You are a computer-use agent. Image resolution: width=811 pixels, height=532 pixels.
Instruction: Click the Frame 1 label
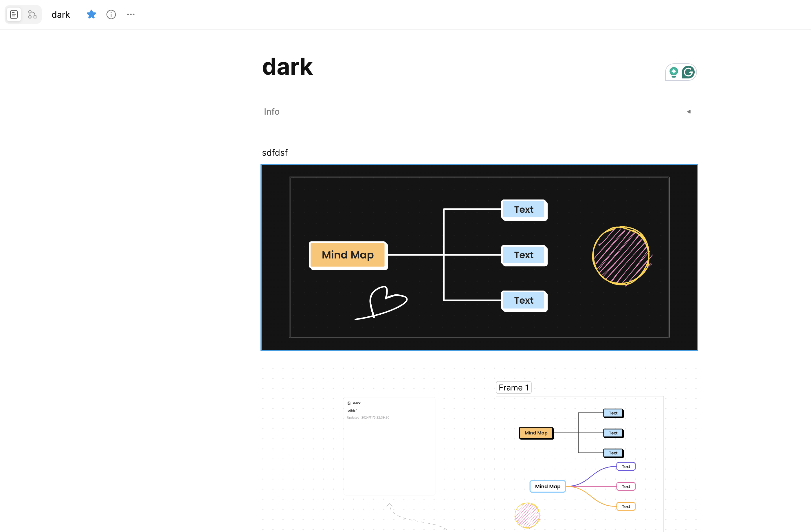513,388
